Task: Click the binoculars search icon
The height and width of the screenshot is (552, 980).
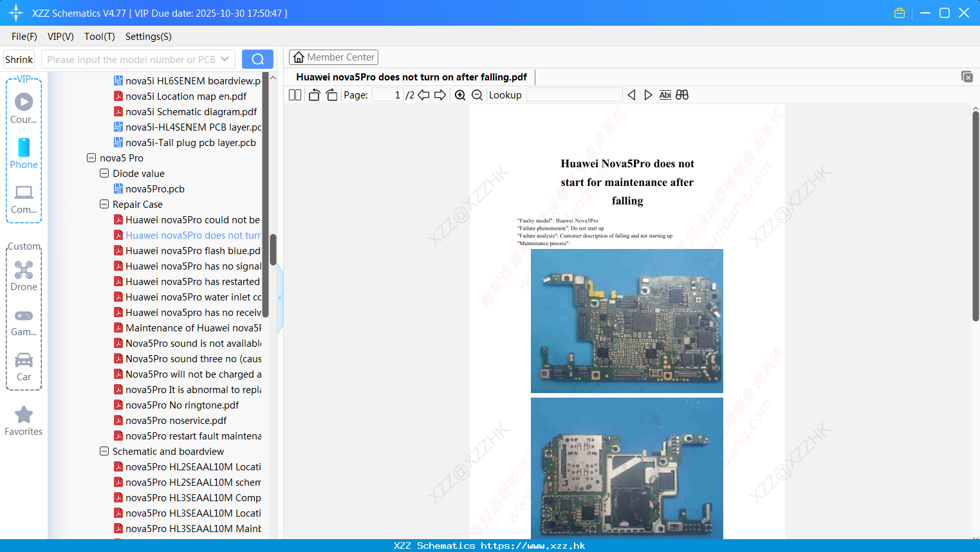Action: (x=682, y=95)
